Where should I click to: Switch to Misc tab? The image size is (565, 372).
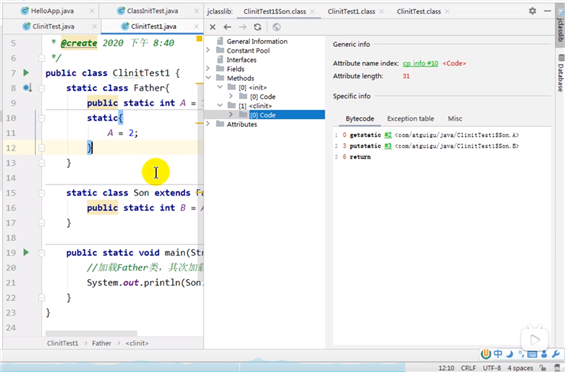coord(455,119)
